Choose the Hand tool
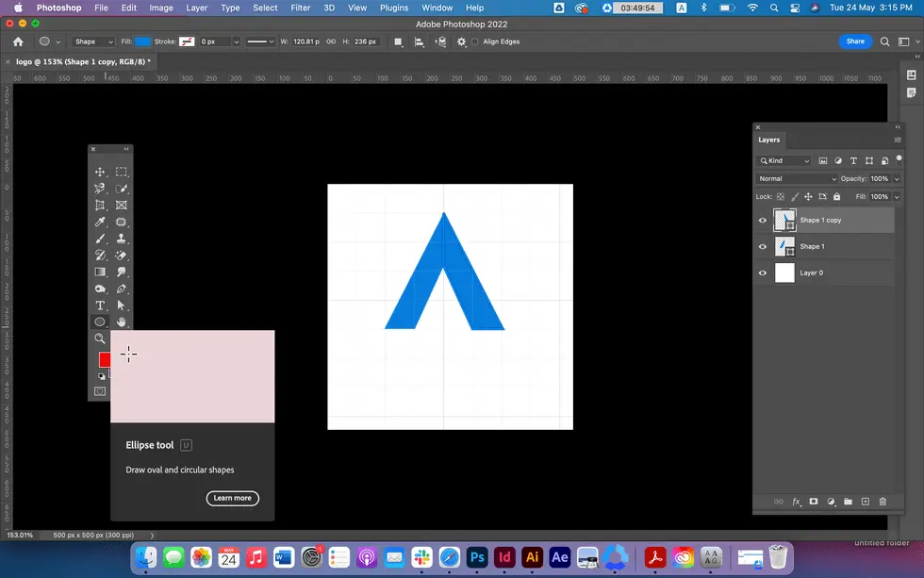 [x=122, y=322]
